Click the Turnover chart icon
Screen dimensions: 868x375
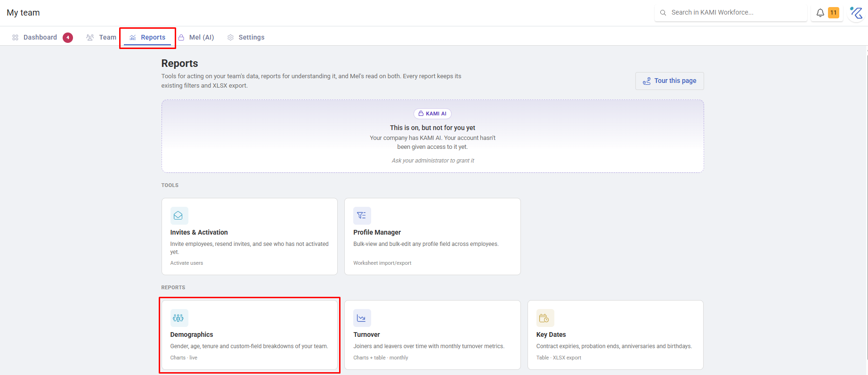coord(362,318)
